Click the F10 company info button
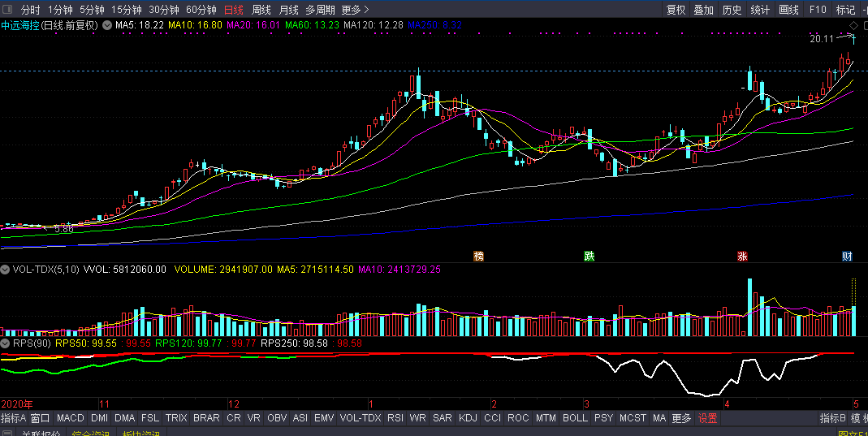 818,10
